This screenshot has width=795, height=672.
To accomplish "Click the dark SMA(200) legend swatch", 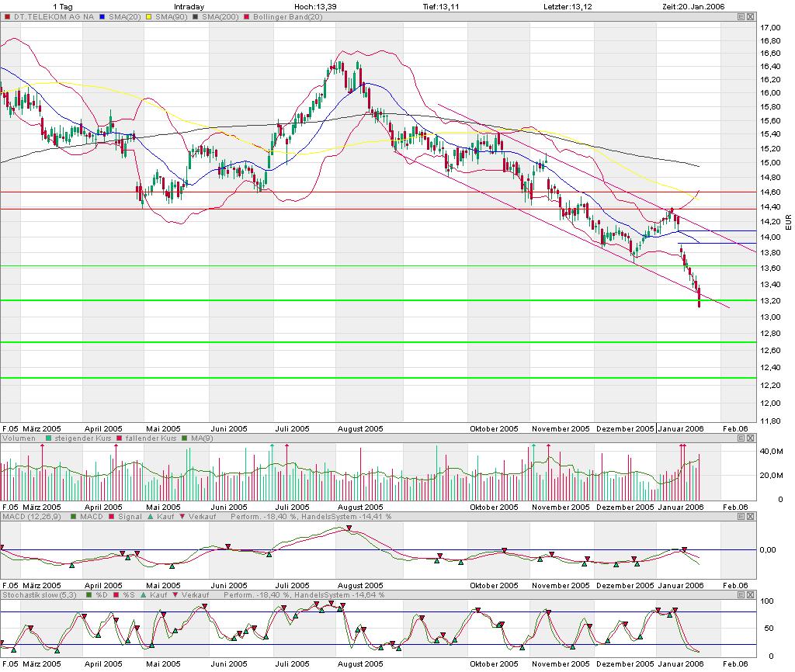I will click(195, 17).
